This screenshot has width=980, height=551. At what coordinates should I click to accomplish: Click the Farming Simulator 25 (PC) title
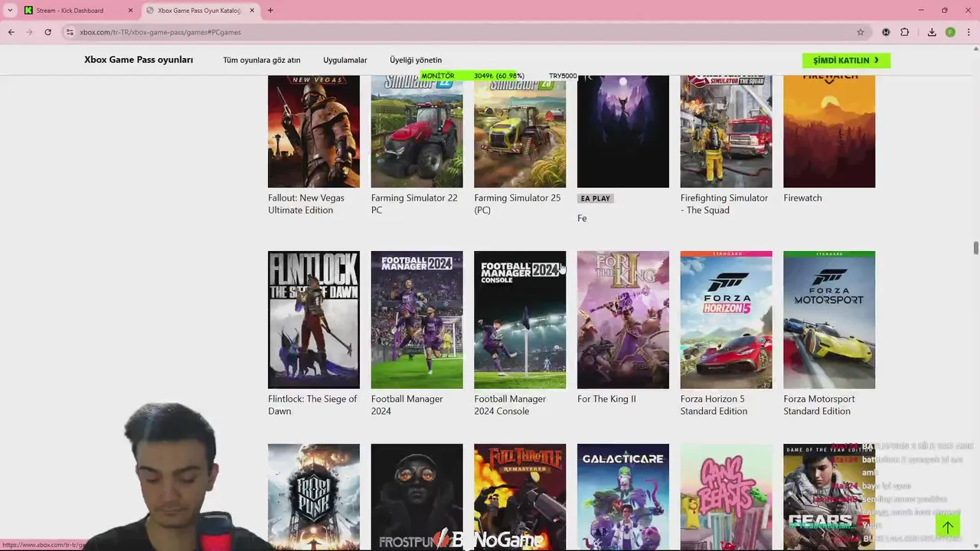518,204
